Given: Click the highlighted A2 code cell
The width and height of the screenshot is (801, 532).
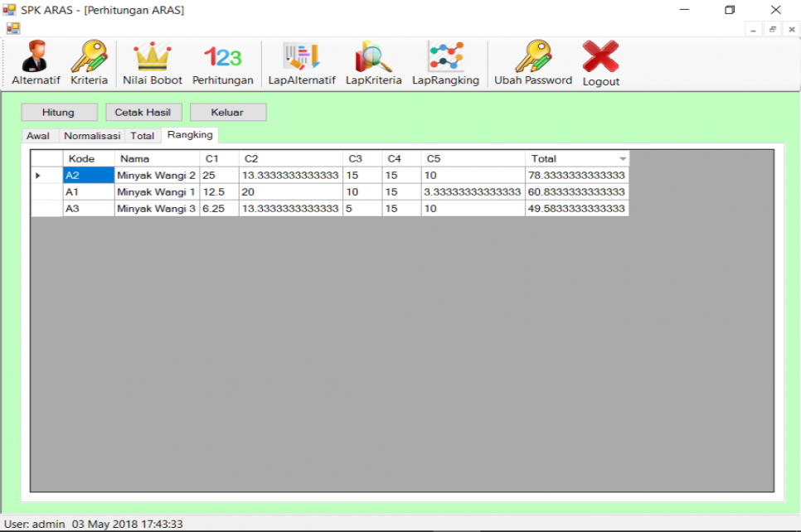Looking at the screenshot, I should coord(87,175).
